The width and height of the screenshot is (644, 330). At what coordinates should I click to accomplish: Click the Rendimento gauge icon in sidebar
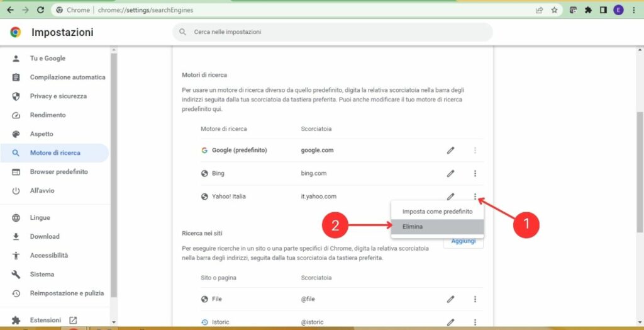(x=16, y=115)
